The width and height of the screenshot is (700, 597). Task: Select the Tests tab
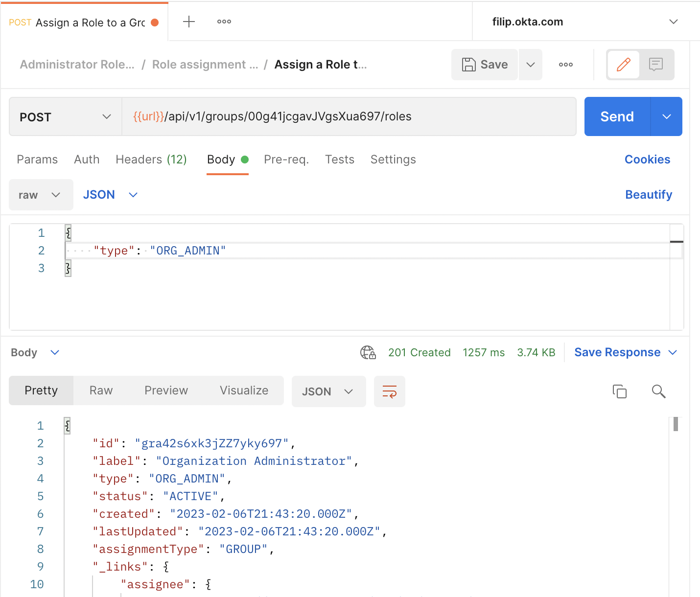pos(339,160)
